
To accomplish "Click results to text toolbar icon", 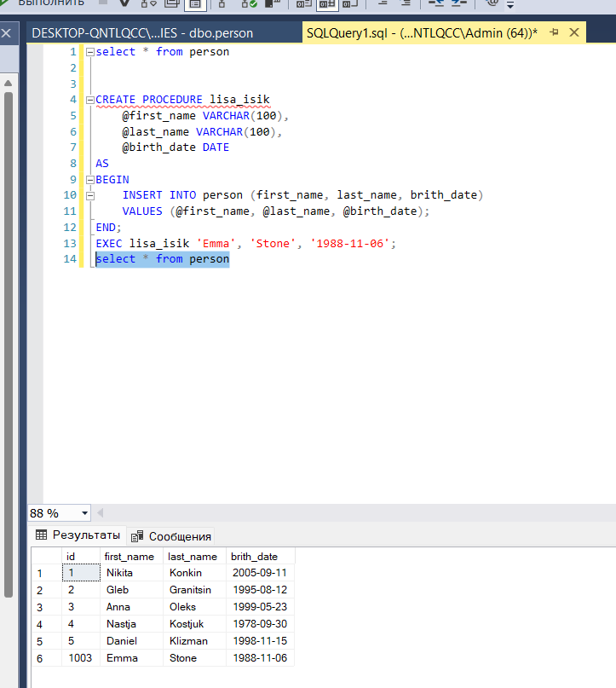I will click(x=303, y=4).
